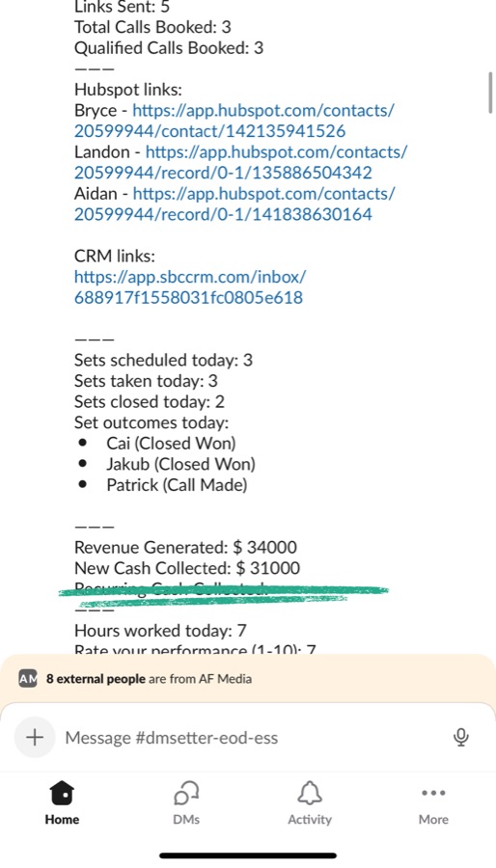Screen dimensions: 496x868
Task: Tap the 8 external people banner
Action: click(248, 679)
